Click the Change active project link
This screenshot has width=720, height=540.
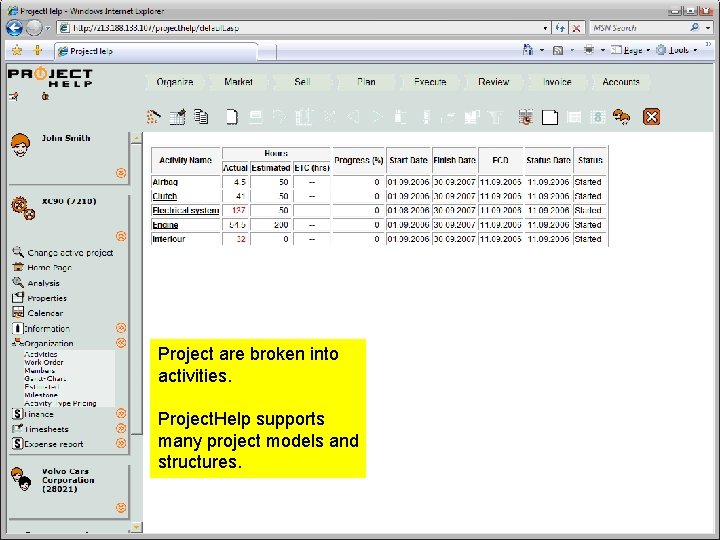(70, 253)
